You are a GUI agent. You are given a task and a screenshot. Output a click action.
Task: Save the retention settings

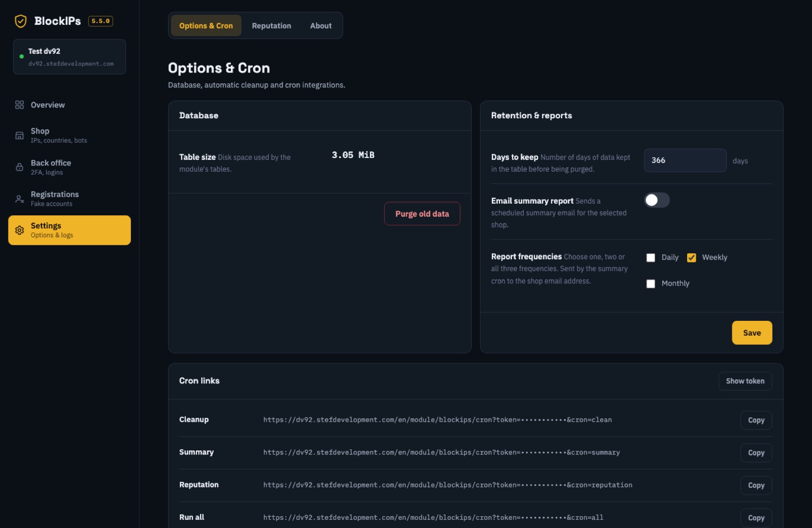pos(752,333)
